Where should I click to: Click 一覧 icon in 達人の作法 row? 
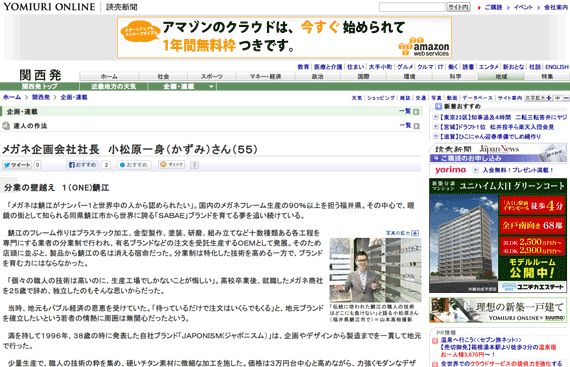tap(416, 126)
